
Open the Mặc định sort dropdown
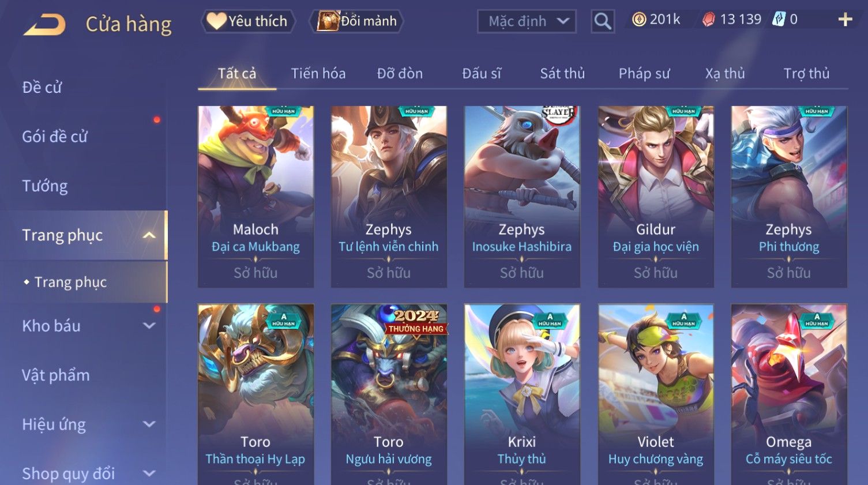[x=527, y=21]
